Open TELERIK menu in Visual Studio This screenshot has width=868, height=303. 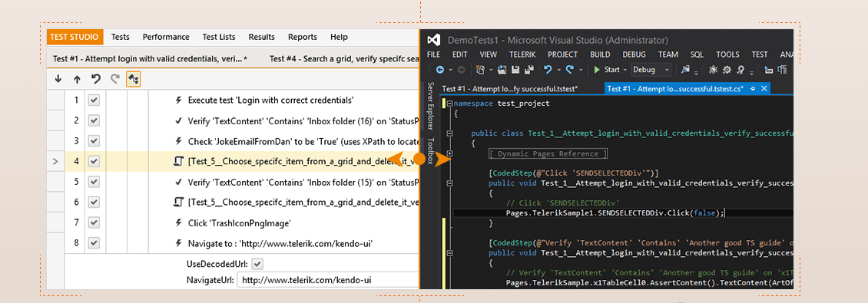pos(522,54)
